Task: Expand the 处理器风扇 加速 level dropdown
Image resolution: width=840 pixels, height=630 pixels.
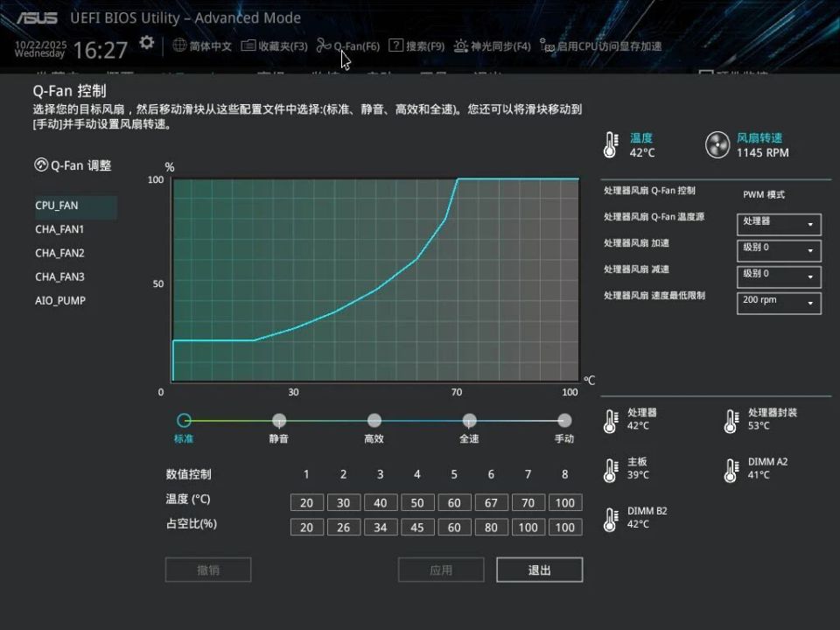Action: (x=777, y=250)
